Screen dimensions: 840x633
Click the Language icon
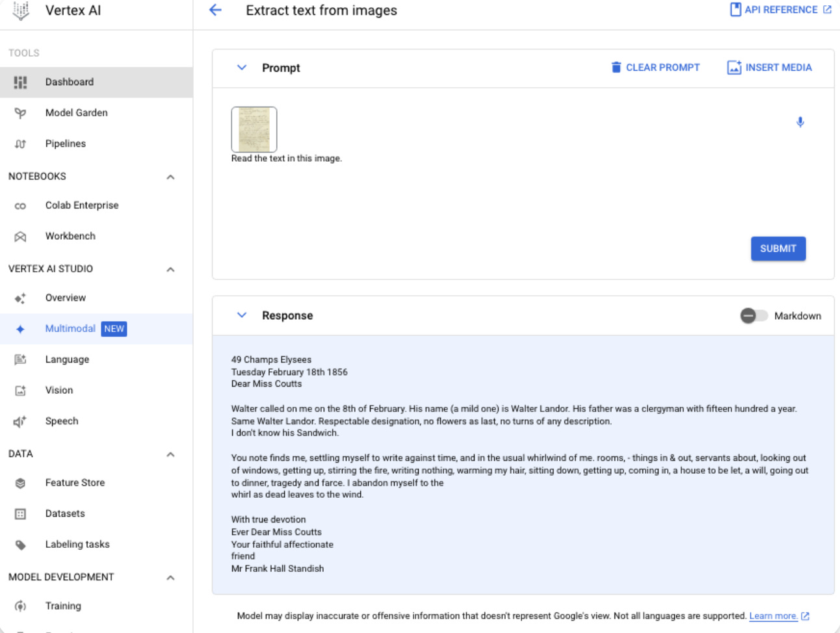(x=21, y=359)
